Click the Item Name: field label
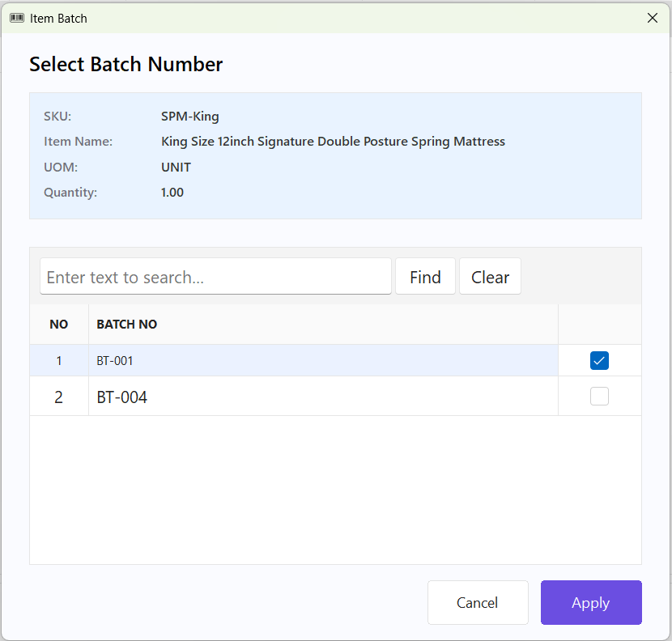The image size is (672, 641). 78,142
